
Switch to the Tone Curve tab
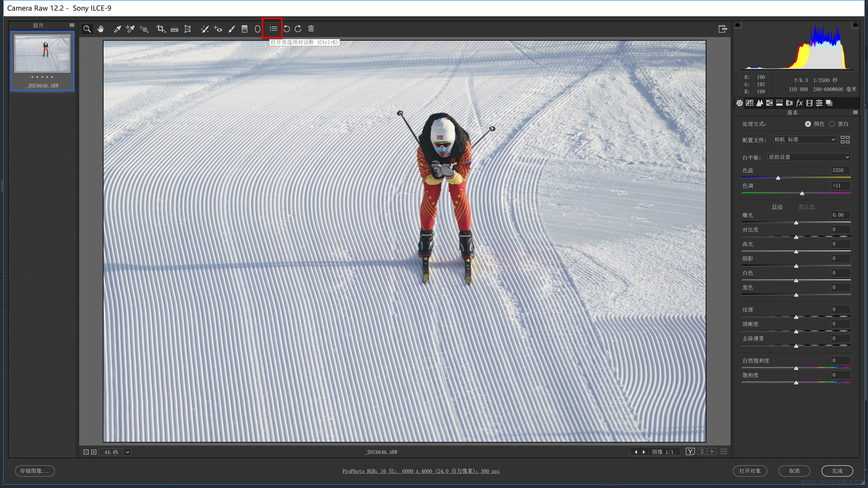[x=749, y=103]
